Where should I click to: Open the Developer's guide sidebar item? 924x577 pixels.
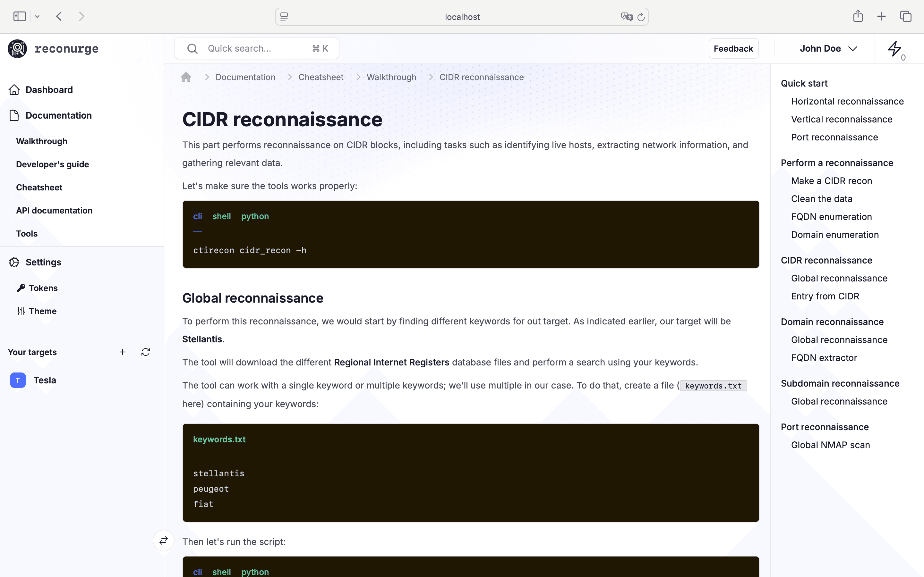[52, 164]
